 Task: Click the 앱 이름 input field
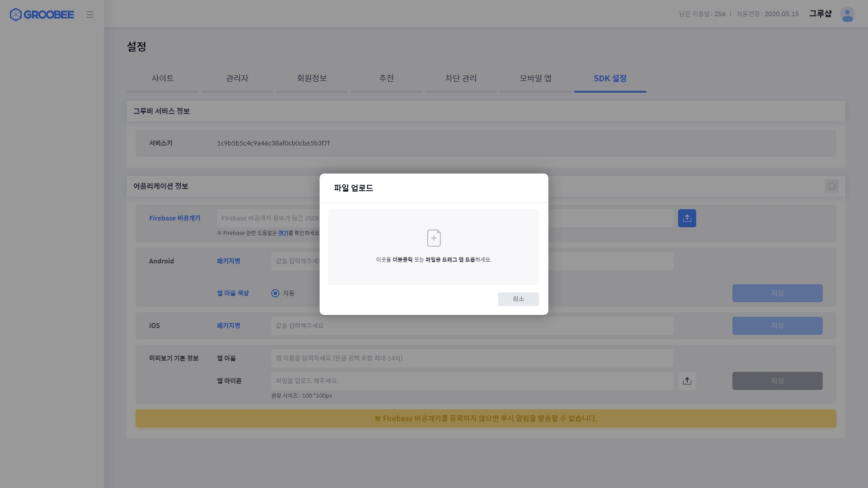tap(472, 358)
